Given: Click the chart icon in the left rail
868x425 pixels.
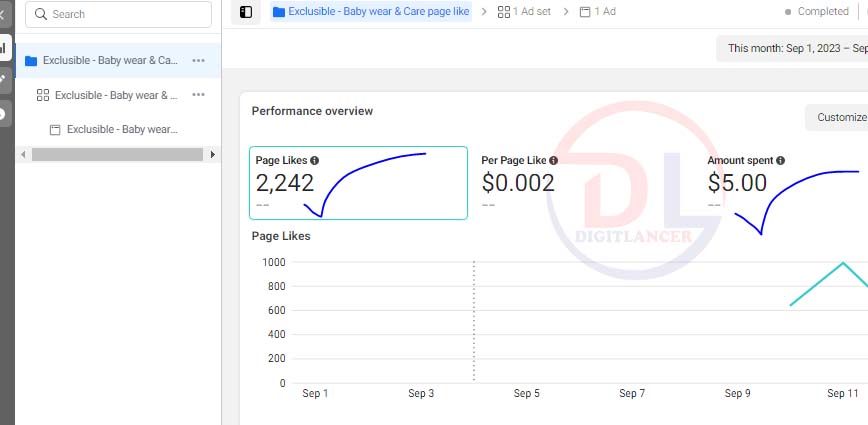Looking at the screenshot, I should click(x=3, y=48).
